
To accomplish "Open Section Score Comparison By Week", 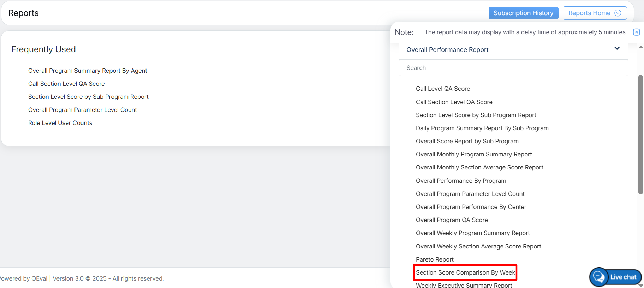I will point(465,272).
